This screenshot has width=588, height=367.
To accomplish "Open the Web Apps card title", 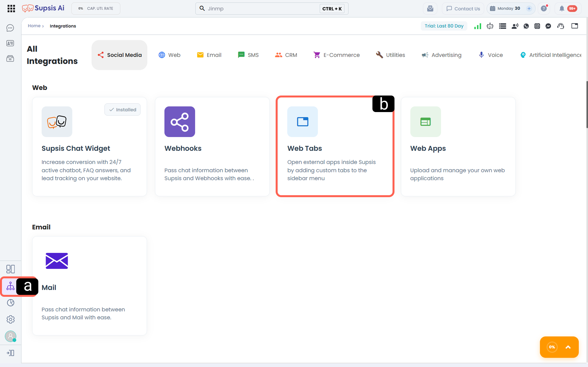I will (x=428, y=148).
